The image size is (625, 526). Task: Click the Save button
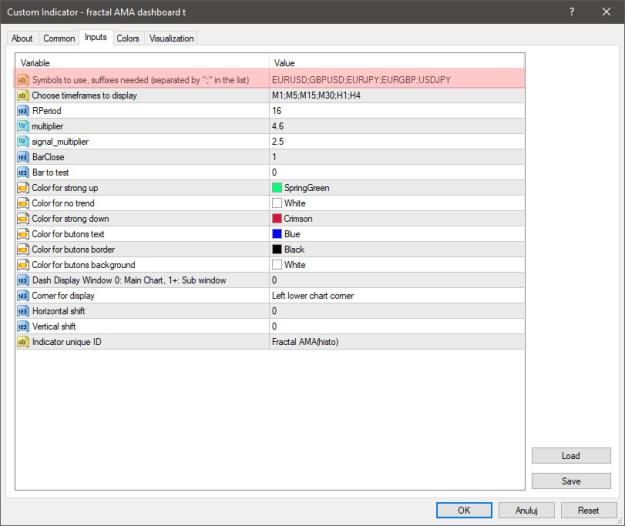click(571, 481)
